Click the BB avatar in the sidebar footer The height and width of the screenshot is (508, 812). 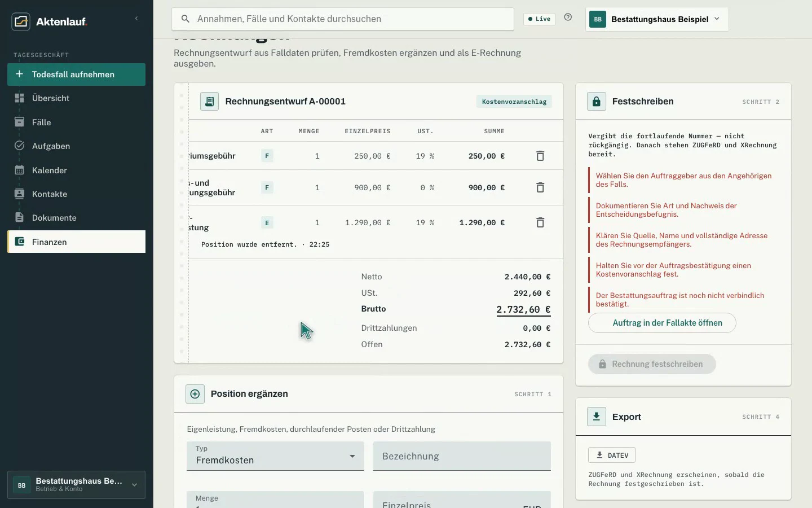pyautogui.click(x=21, y=485)
